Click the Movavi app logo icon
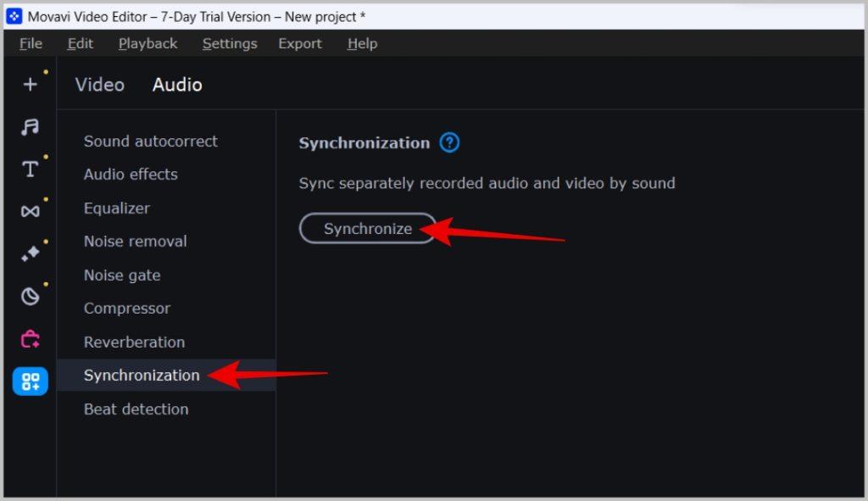Image resolution: width=868 pixels, height=501 pixels. point(14,16)
